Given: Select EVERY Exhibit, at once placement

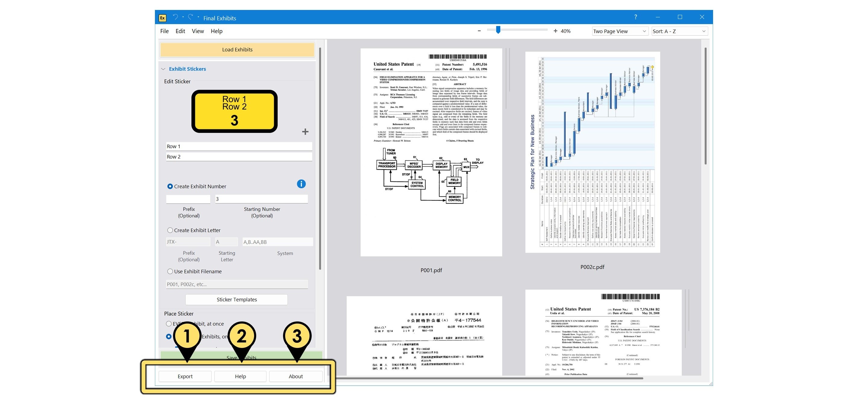Looking at the screenshot, I should tap(169, 323).
